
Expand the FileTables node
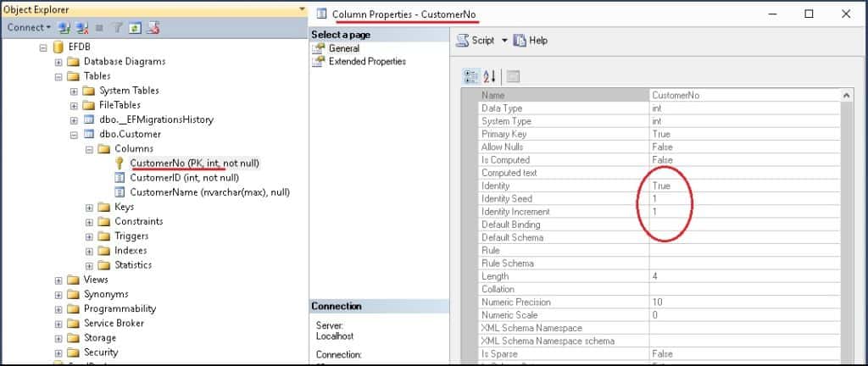click(x=75, y=105)
